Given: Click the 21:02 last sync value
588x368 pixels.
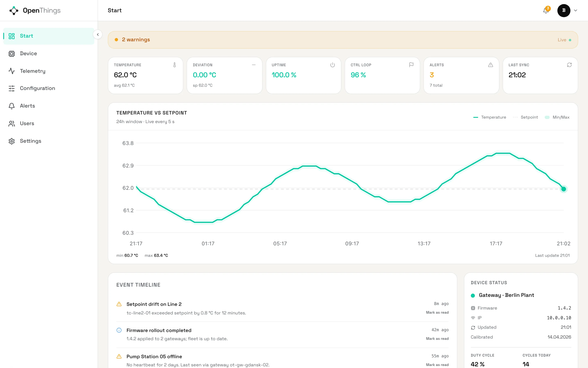Looking at the screenshot, I should (517, 75).
